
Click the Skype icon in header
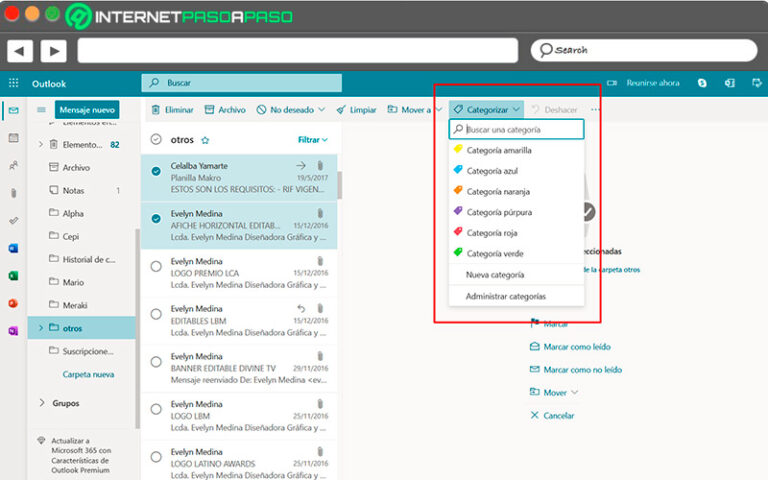pyautogui.click(x=702, y=83)
